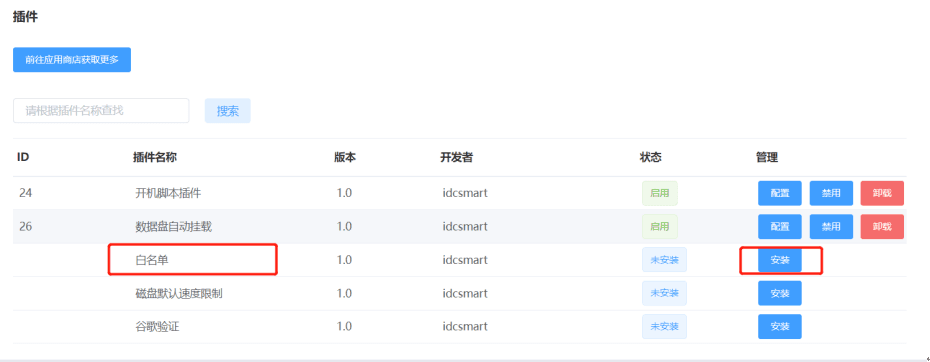Click 启用 status tag of 开机脚本插件
This screenshot has height=362, width=930.
[x=660, y=193]
